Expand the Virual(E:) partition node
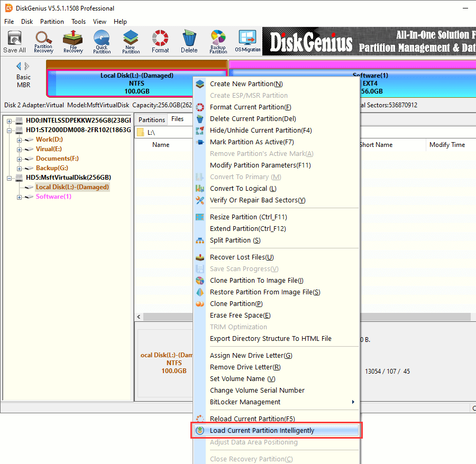Image resolution: width=476 pixels, height=464 pixels. [x=19, y=150]
